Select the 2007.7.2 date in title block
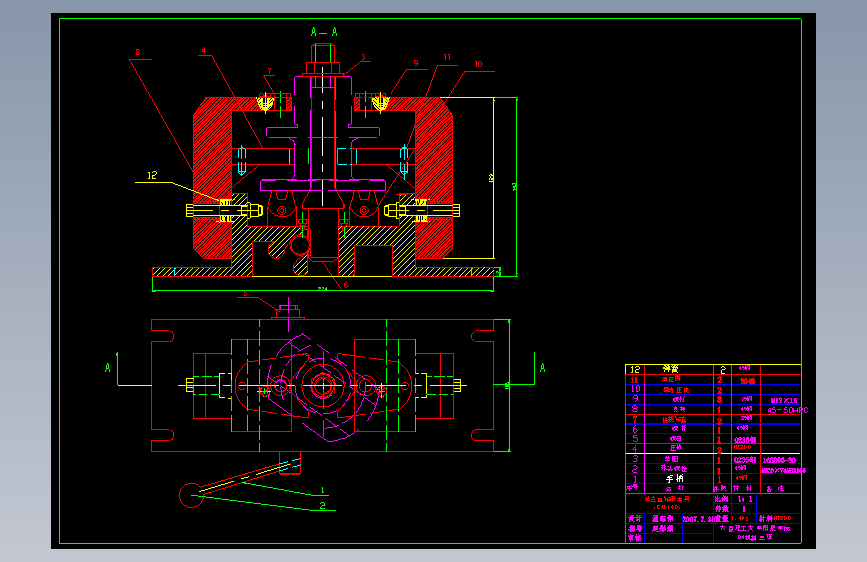867x562 pixels. [697, 519]
